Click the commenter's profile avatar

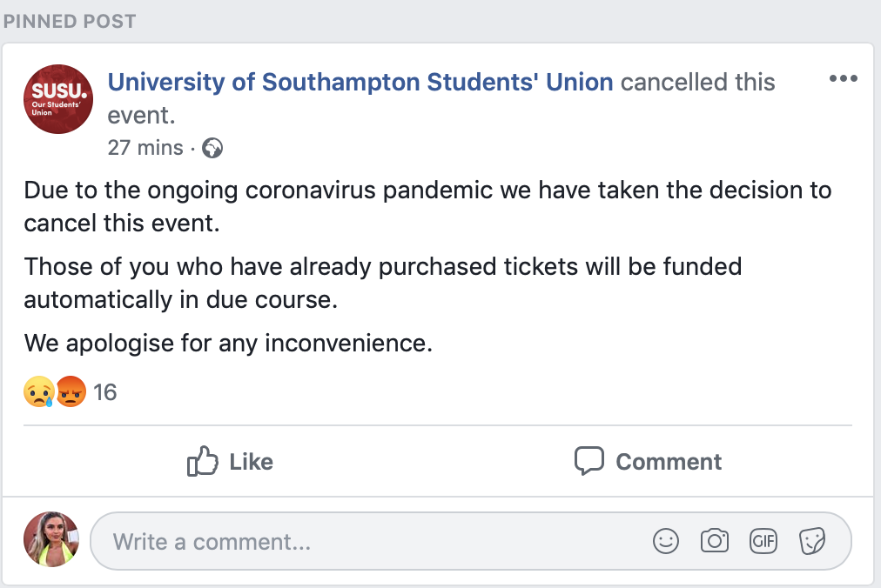tap(51, 539)
